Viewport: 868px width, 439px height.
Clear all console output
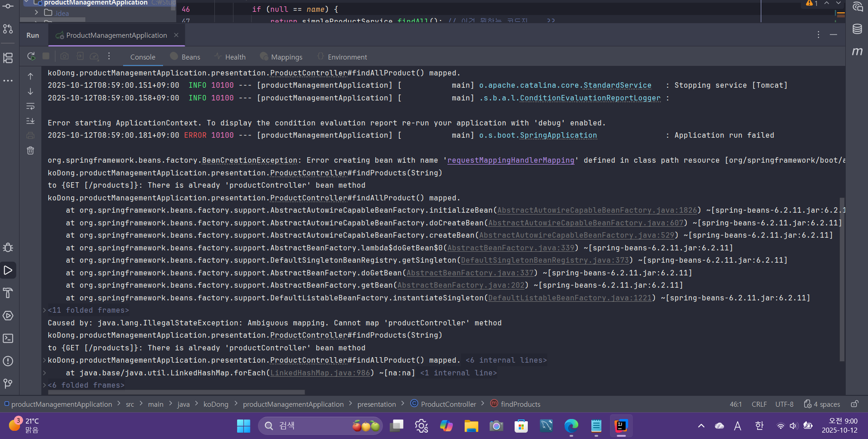click(30, 150)
